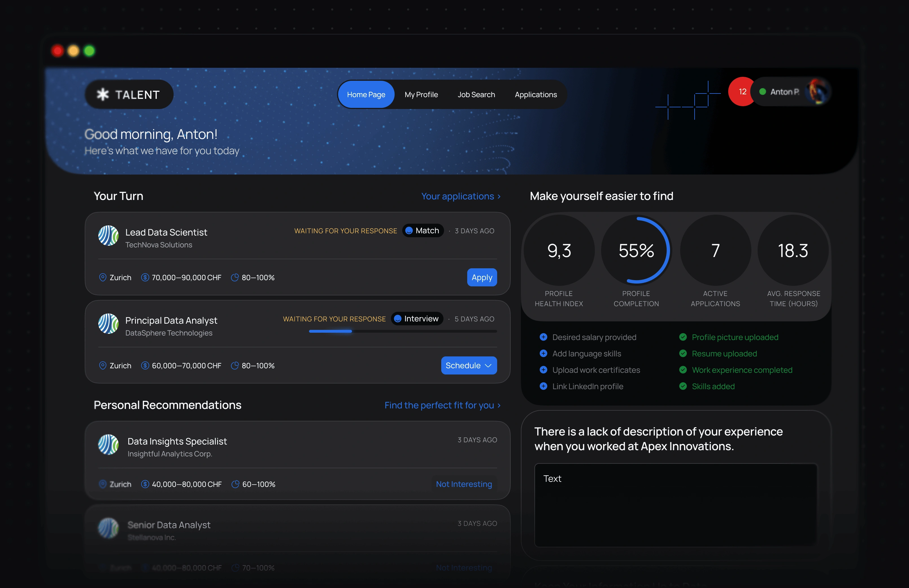Click green online status dot near Anton P.
Viewport: 909px width, 588px height.
click(762, 92)
